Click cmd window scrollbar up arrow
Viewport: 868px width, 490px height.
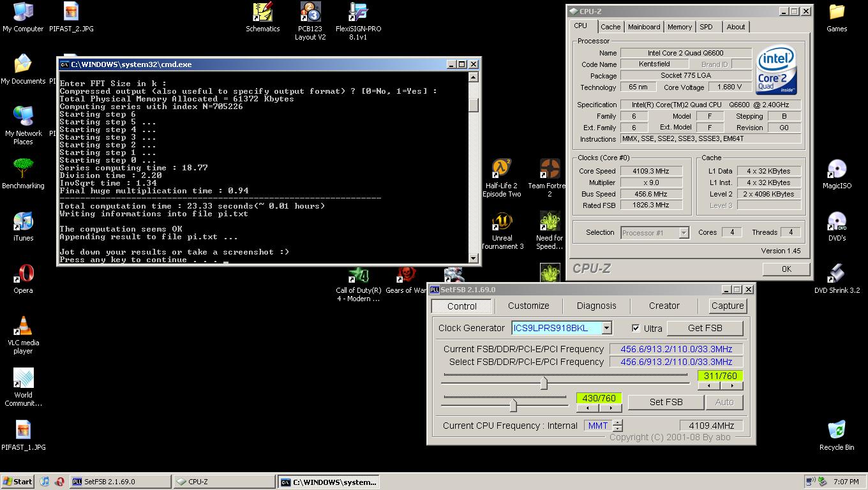click(x=473, y=77)
